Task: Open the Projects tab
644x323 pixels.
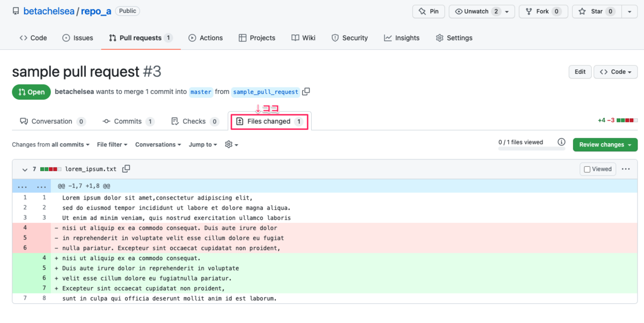Action: [x=257, y=38]
